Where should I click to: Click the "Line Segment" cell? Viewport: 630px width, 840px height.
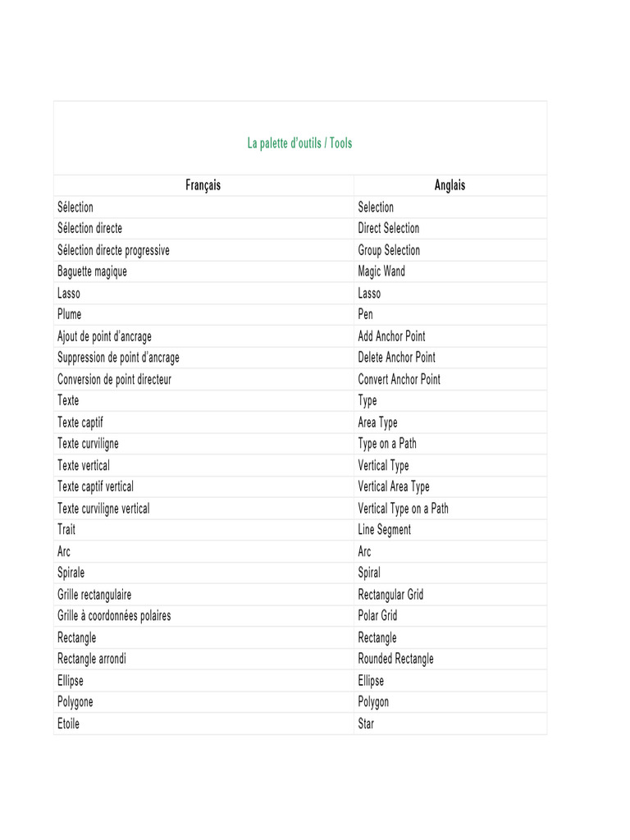(385, 530)
